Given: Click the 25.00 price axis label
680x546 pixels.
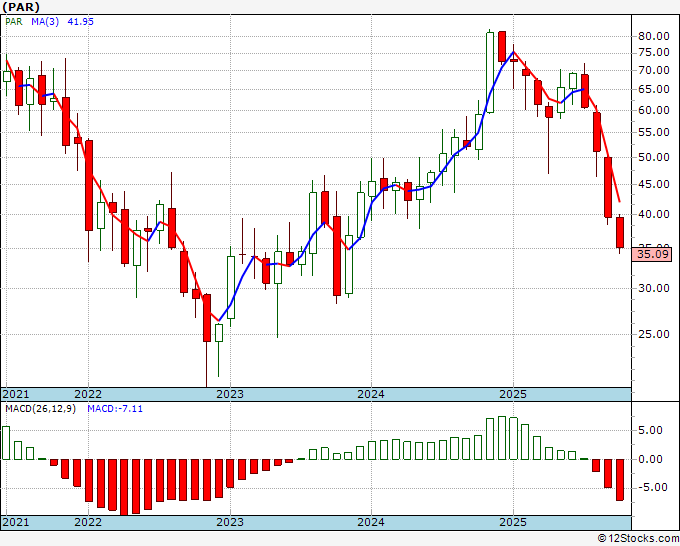Looking at the screenshot, I should 654,334.
